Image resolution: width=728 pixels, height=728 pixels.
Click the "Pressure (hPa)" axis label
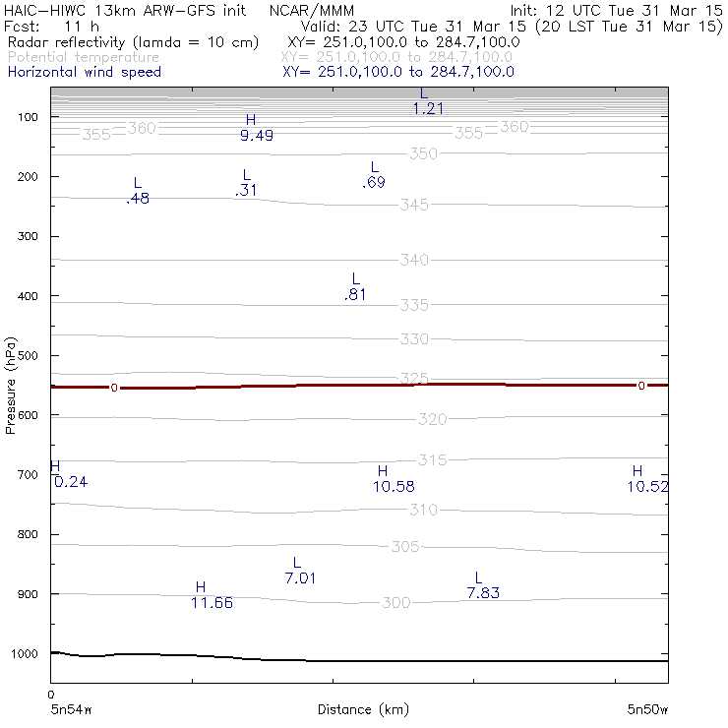[10, 386]
